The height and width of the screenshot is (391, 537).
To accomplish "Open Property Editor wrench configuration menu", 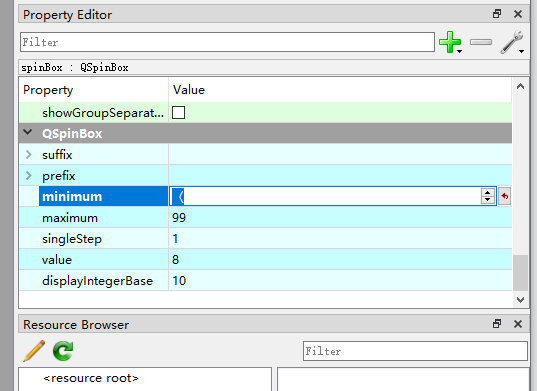I will pos(512,42).
